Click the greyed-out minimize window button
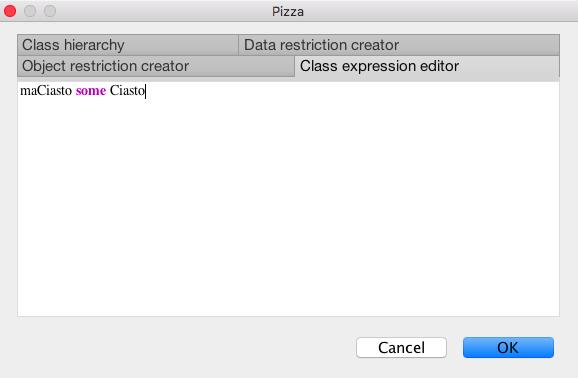 coord(30,11)
